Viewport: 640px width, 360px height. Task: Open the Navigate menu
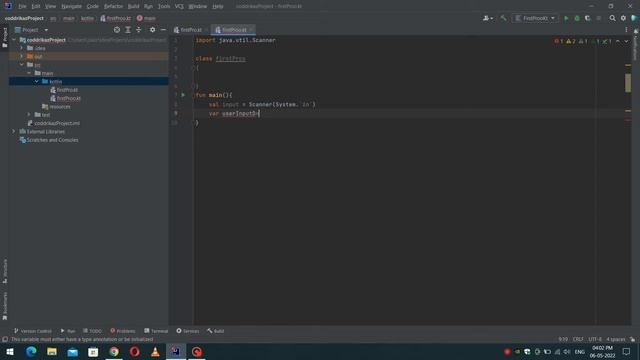[71, 7]
